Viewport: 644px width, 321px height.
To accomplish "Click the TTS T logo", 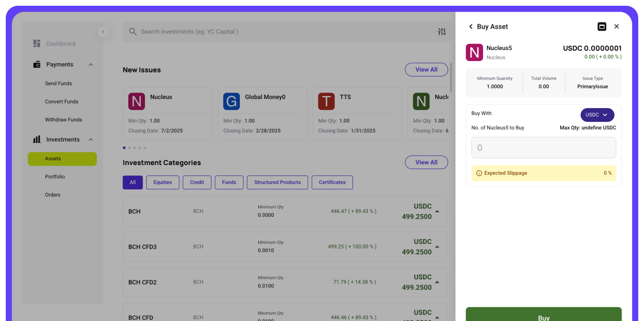I will (326, 101).
